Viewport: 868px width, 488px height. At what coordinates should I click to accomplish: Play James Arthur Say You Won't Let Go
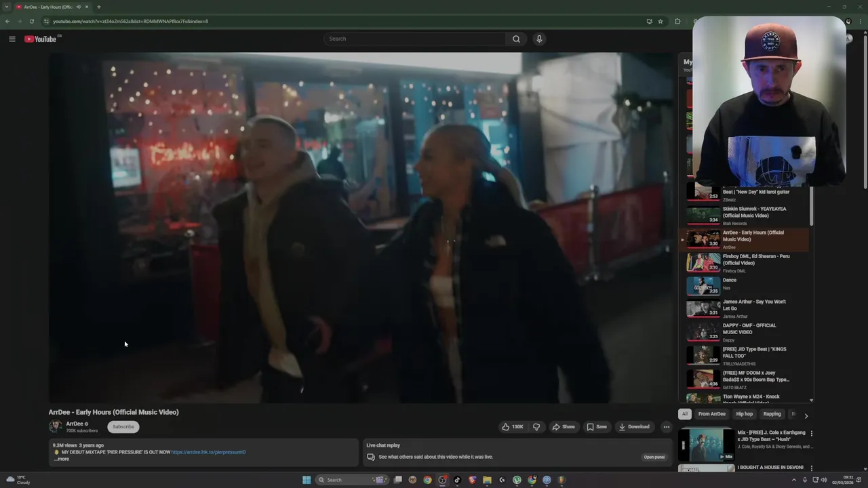745,308
